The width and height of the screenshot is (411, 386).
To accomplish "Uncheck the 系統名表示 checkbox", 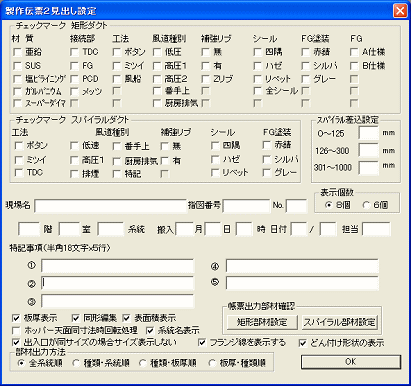I will [x=150, y=331].
